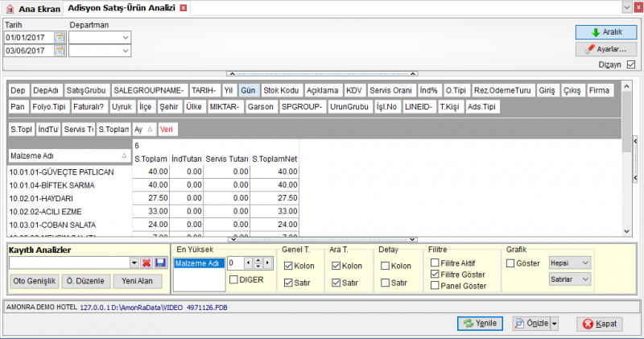Viewport: 644px width, 339px height.
Task: Open calendar picker for end date 03/06/2017
Action: (x=60, y=51)
